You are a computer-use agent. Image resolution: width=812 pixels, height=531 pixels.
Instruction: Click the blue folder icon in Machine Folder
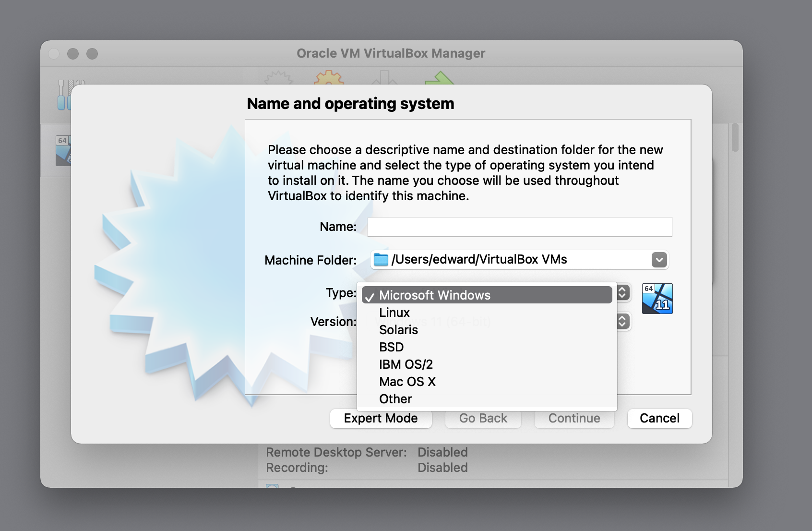381,260
